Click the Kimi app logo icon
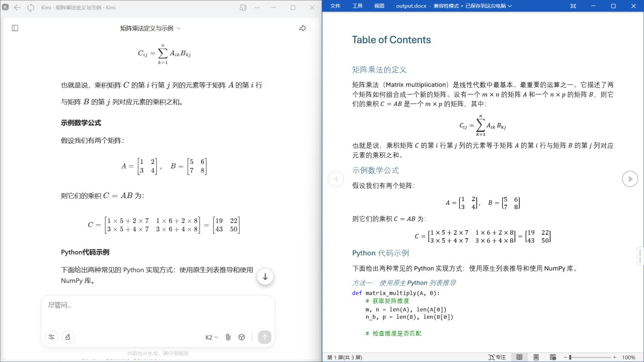This screenshot has height=362, width=644. [x=6, y=8]
